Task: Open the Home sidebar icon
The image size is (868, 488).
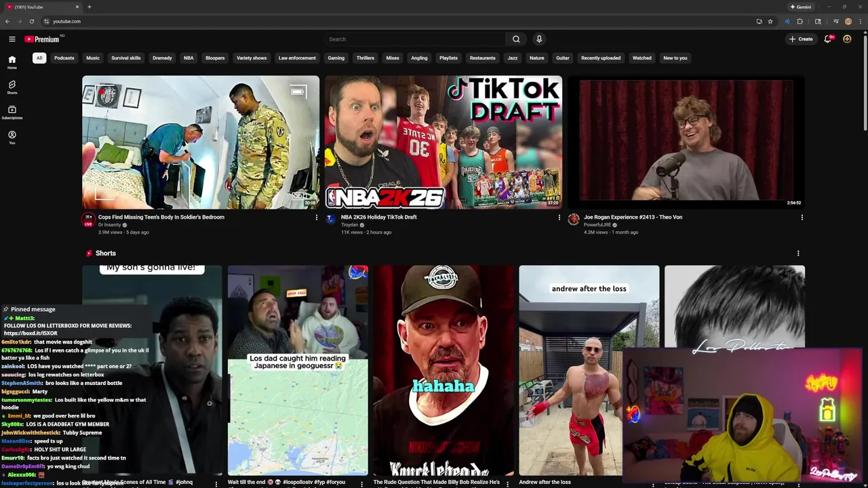Action: point(12,62)
